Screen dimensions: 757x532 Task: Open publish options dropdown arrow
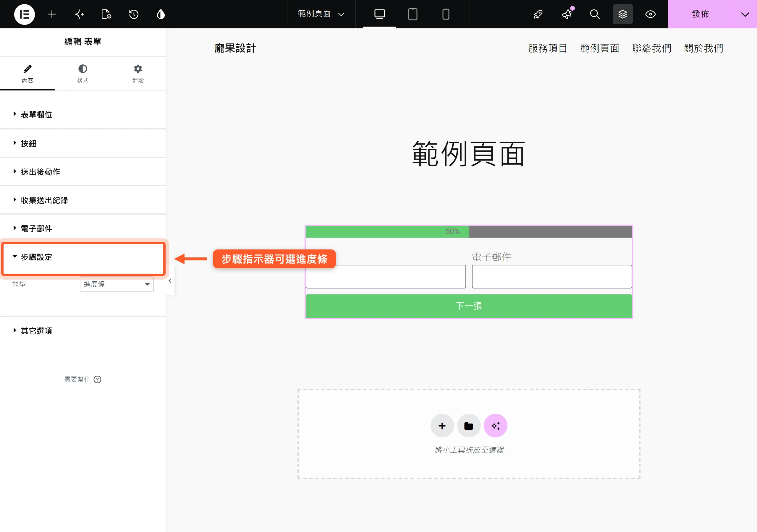[745, 14]
